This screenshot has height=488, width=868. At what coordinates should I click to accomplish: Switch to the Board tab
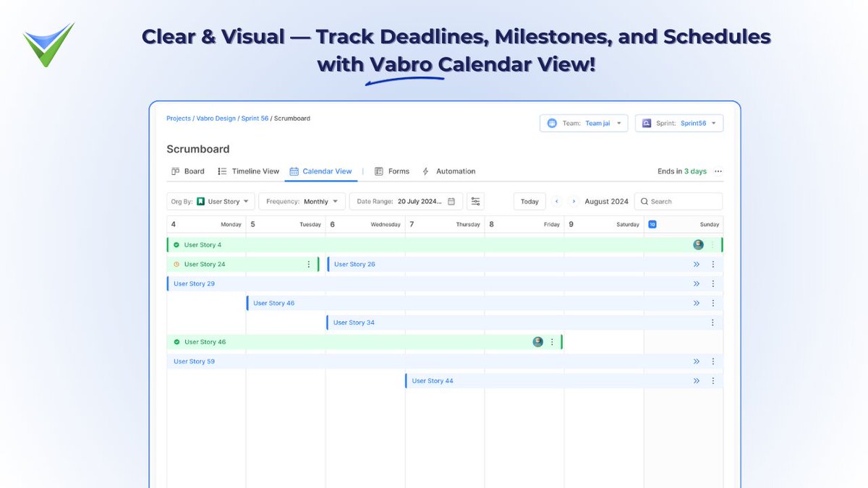[187, 171]
